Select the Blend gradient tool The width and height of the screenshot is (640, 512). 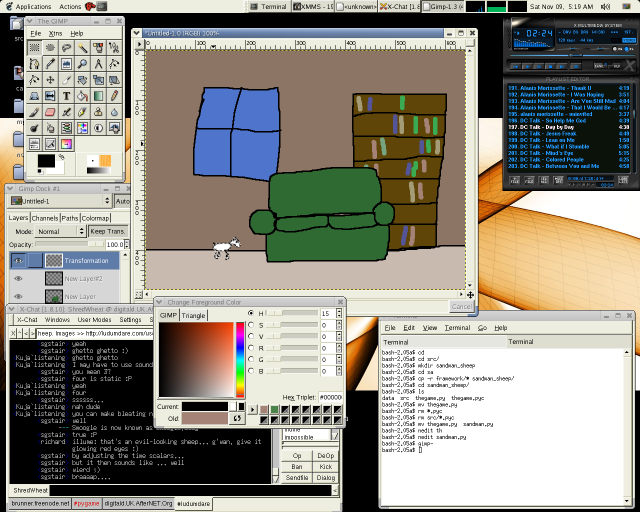(x=98, y=96)
